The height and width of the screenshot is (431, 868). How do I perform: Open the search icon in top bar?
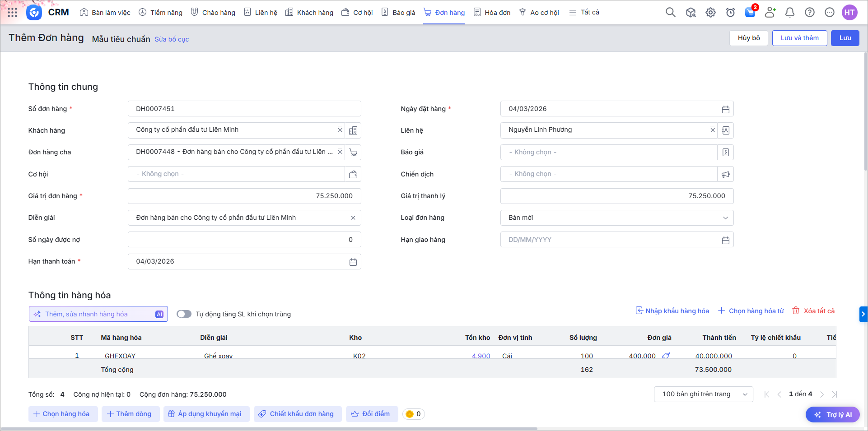(x=670, y=13)
